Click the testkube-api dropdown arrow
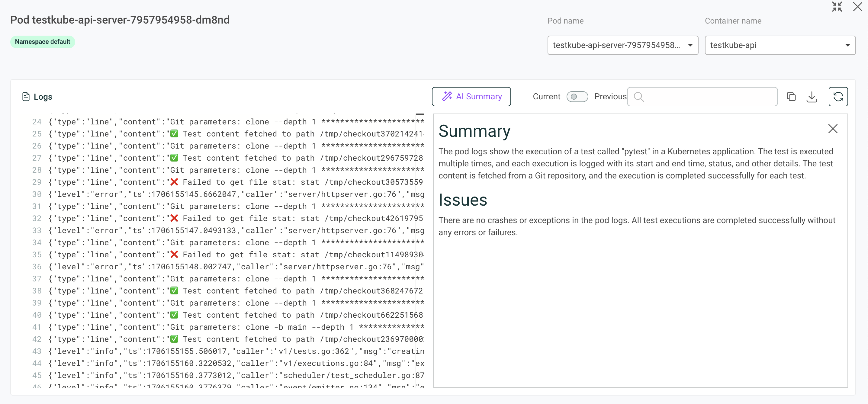Image resolution: width=868 pixels, height=404 pixels. [847, 45]
